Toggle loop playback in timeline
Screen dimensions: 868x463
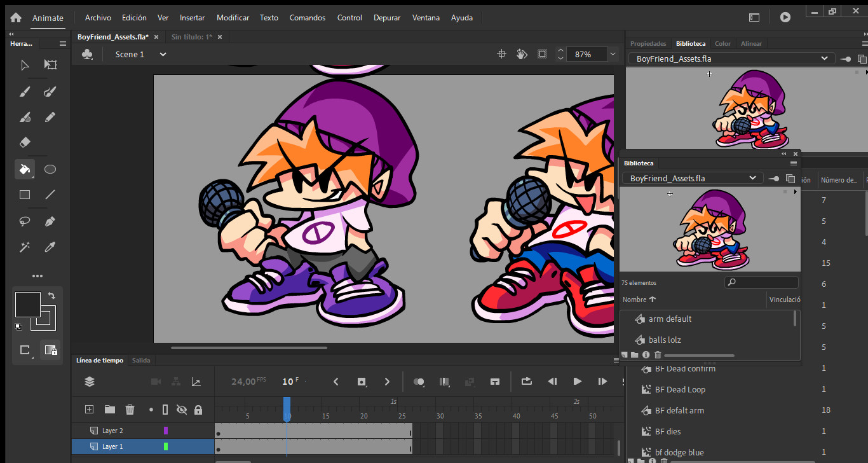tap(526, 382)
